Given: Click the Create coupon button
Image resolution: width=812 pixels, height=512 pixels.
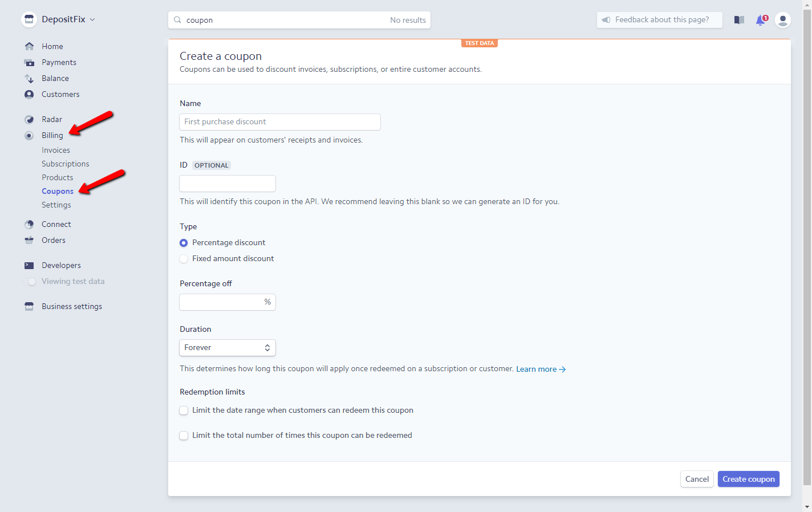Looking at the screenshot, I should pos(749,479).
